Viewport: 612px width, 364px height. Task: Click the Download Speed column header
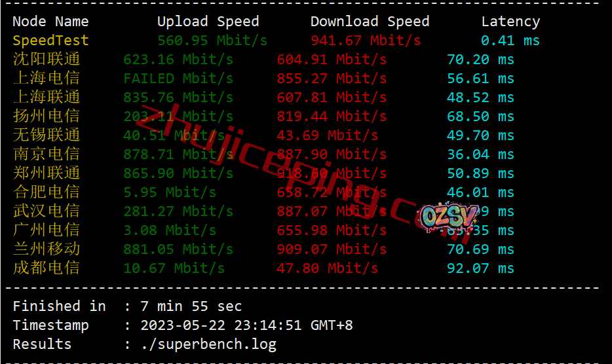point(370,22)
